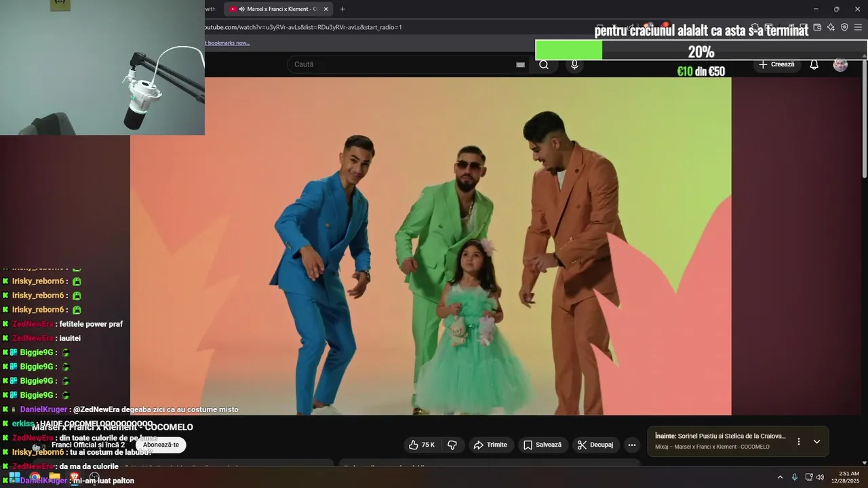Close the COCOMELO browser tab
The image size is (868, 488).
(x=325, y=9)
